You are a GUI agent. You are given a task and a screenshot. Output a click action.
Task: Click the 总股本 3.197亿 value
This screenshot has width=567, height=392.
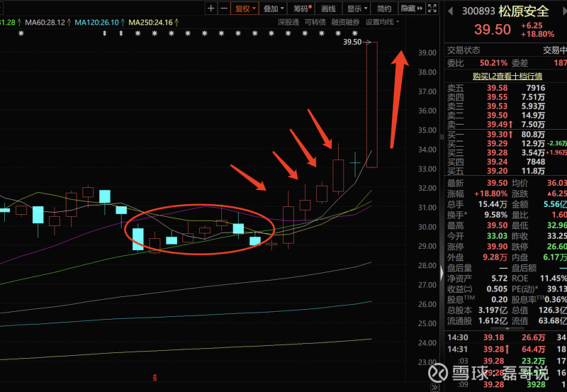pos(493,310)
